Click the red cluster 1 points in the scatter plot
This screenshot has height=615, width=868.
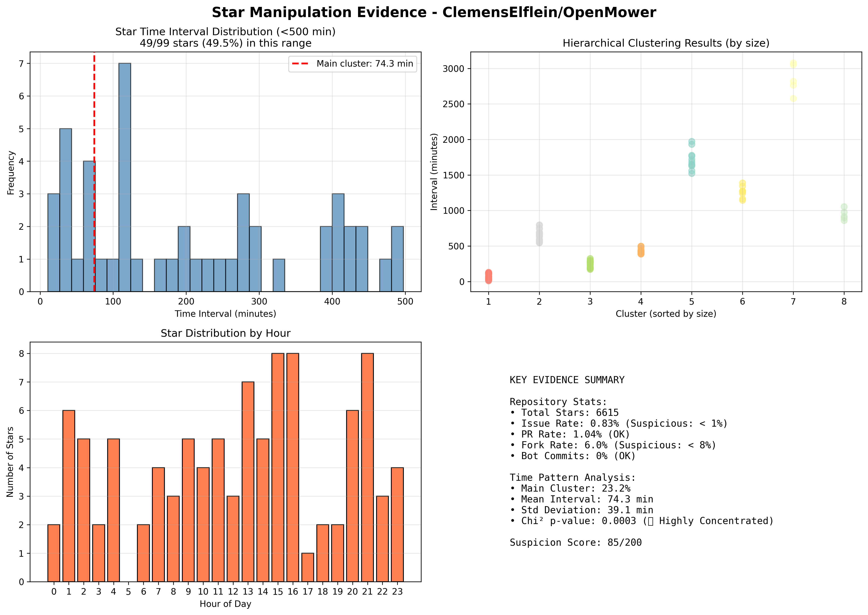pos(489,276)
